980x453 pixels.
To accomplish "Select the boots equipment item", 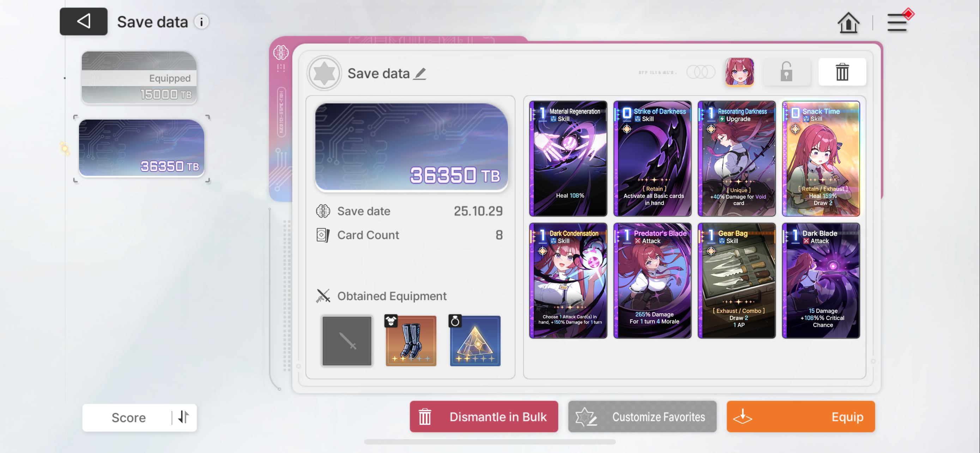I will (411, 341).
